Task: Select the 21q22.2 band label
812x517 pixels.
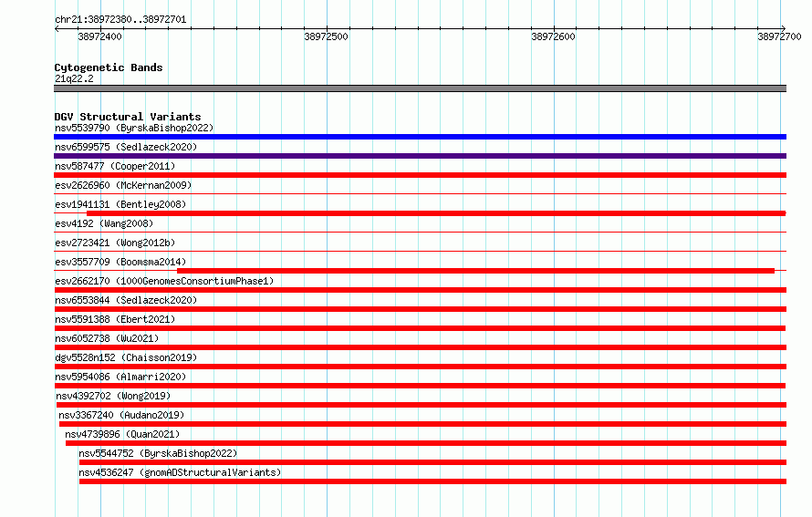Action: point(74,78)
